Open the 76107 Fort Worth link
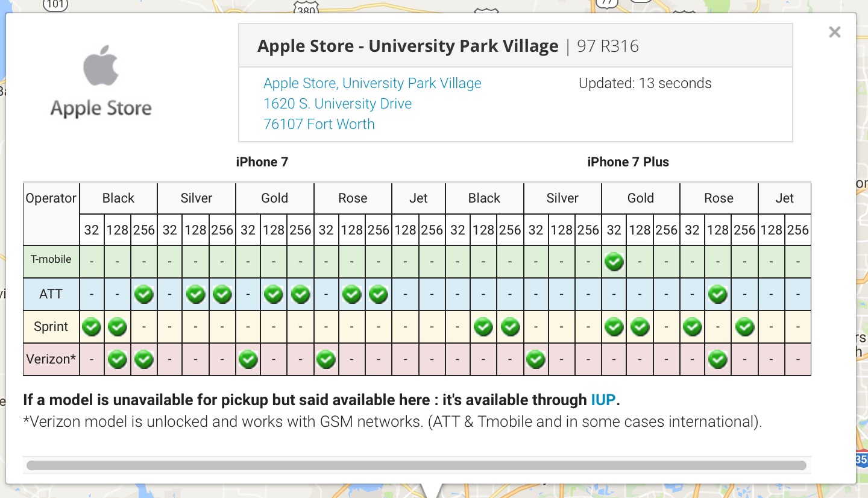This screenshot has height=498, width=868. pos(319,124)
